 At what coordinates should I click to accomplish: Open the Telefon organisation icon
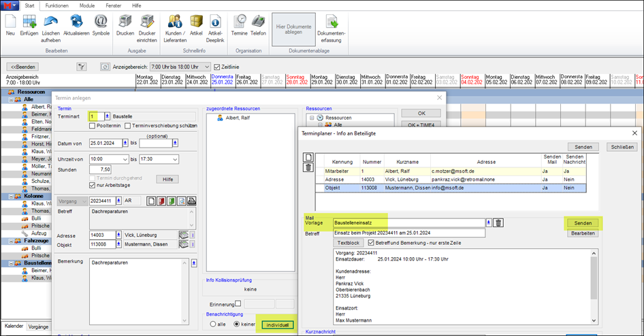[x=258, y=22]
